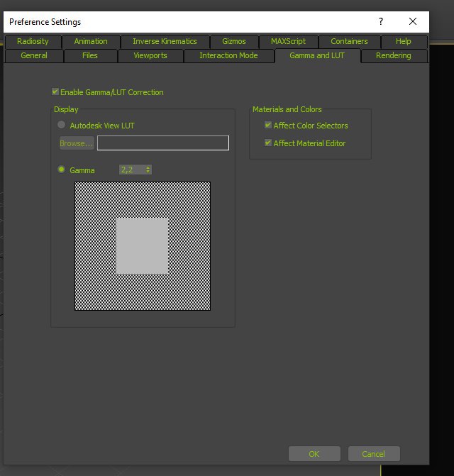Click the LUT file path field
This screenshot has width=454, height=476.
(163, 143)
